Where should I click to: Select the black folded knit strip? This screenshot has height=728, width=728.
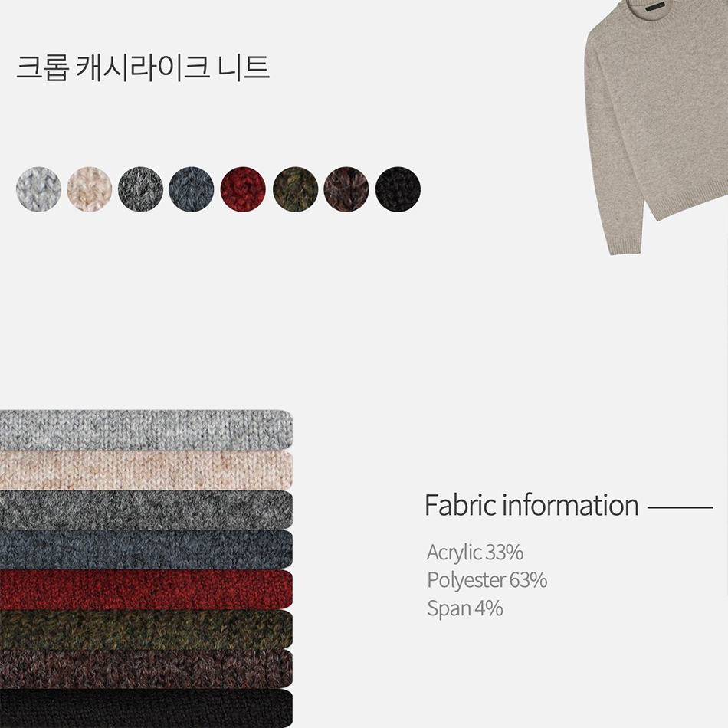(146, 709)
